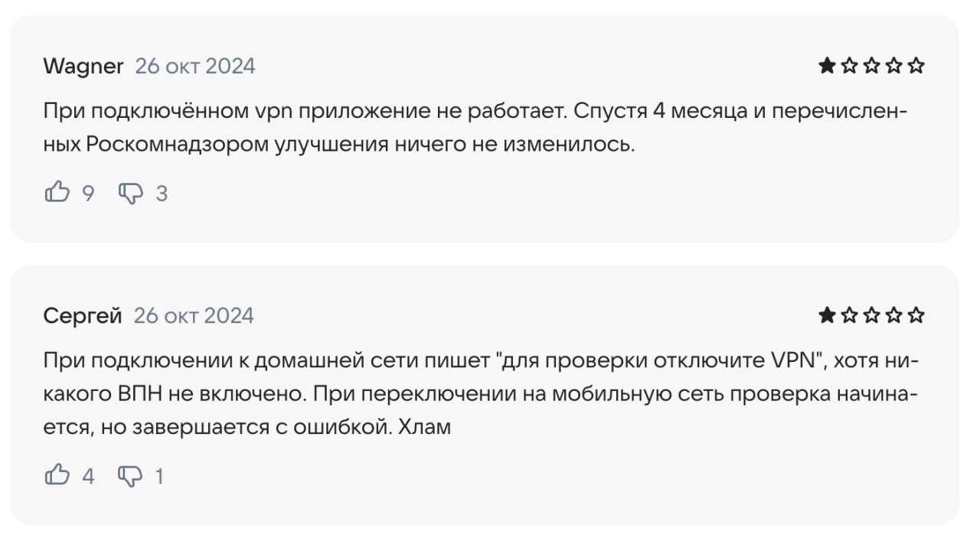This screenshot has height=538, width=980.
Task: Dislike Сергей's review with thumbs-down
Action: coord(130,475)
